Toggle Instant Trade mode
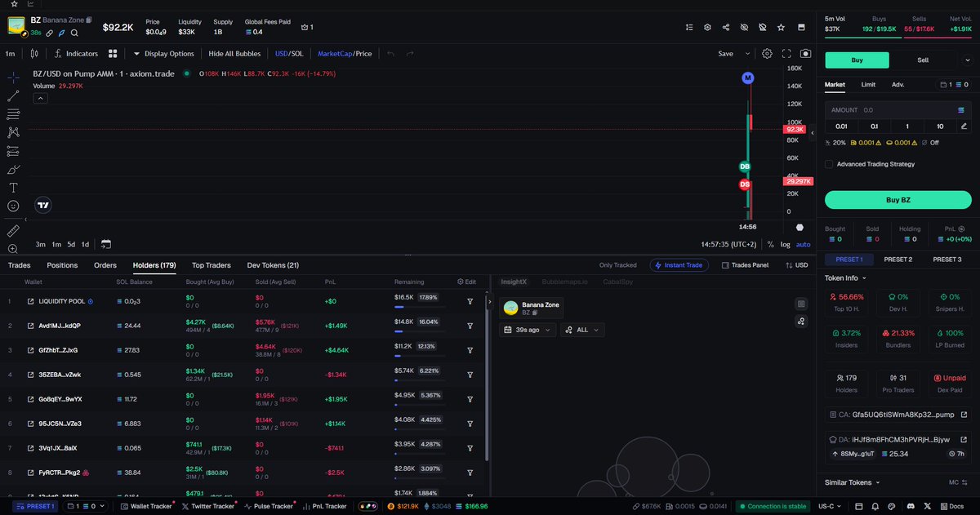The width and height of the screenshot is (980, 515). [x=679, y=265]
